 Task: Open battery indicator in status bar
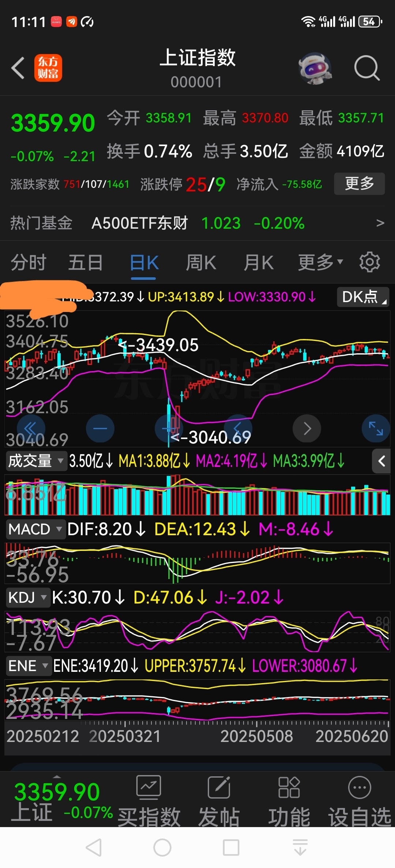[370, 22]
